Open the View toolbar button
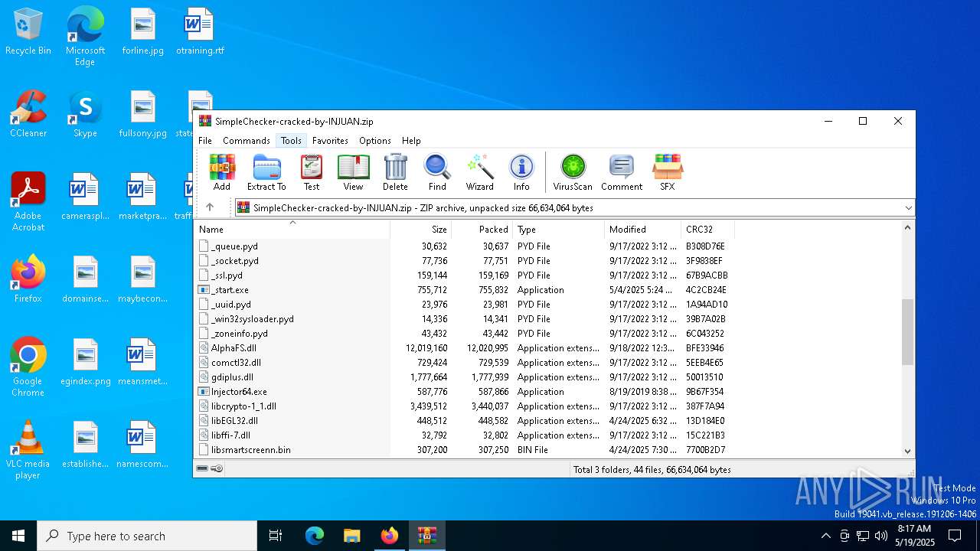The width and height of the screenshot is (980, 551). tap(353, 171)
